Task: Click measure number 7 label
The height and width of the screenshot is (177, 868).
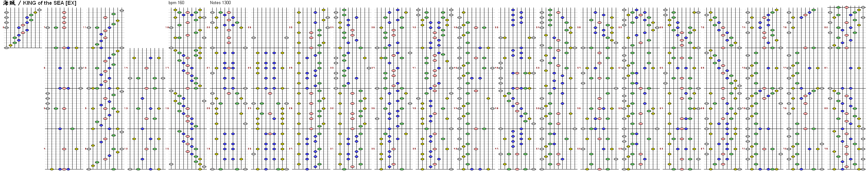Action: [x=44, y=27]
